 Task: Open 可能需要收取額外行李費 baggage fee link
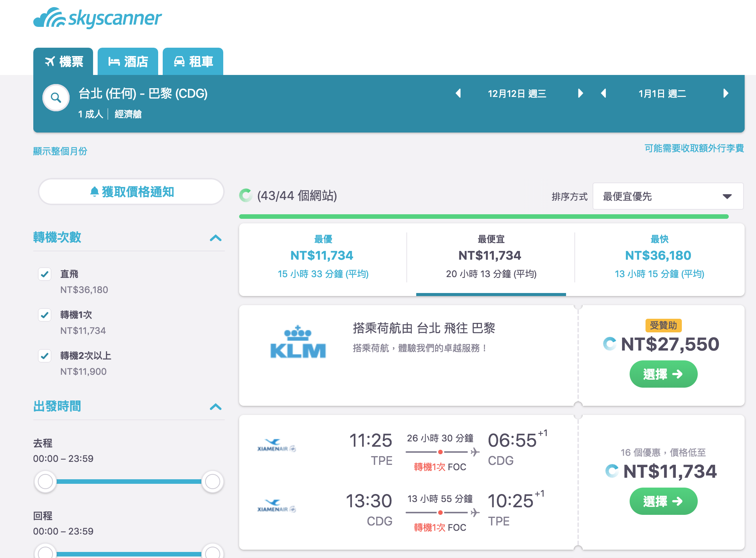click(x=694, y=148)
